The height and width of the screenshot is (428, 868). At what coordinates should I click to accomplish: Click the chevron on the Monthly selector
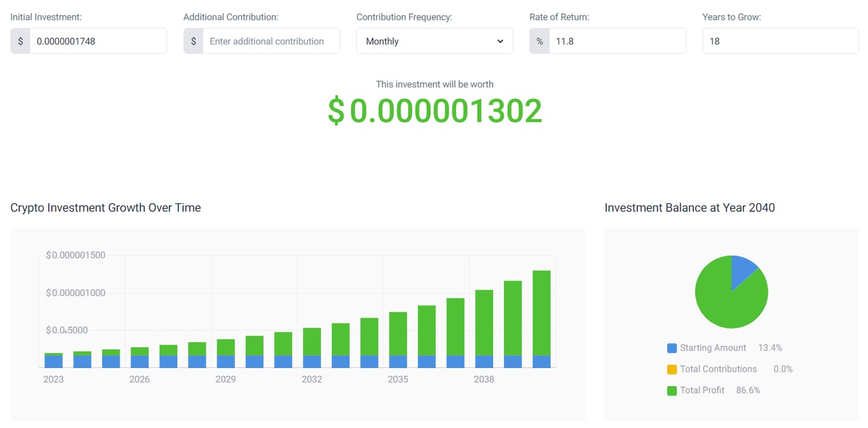coord(499,41)
